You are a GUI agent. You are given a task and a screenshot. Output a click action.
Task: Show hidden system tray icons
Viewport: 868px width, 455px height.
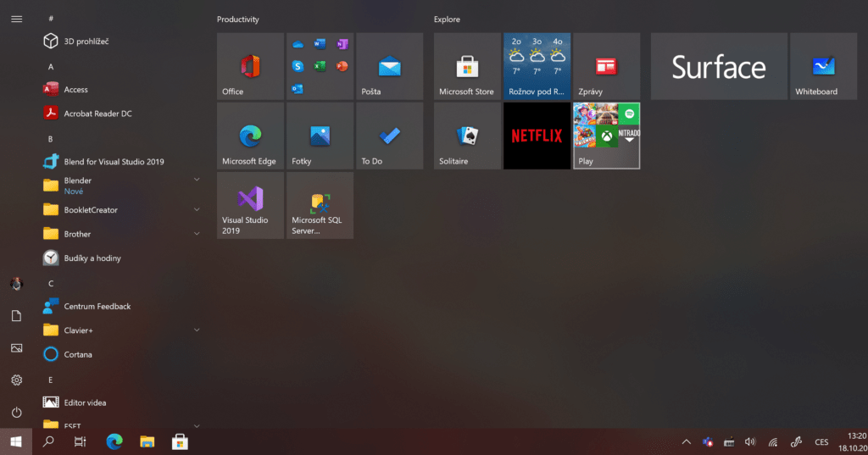click(x=686, y=441)
